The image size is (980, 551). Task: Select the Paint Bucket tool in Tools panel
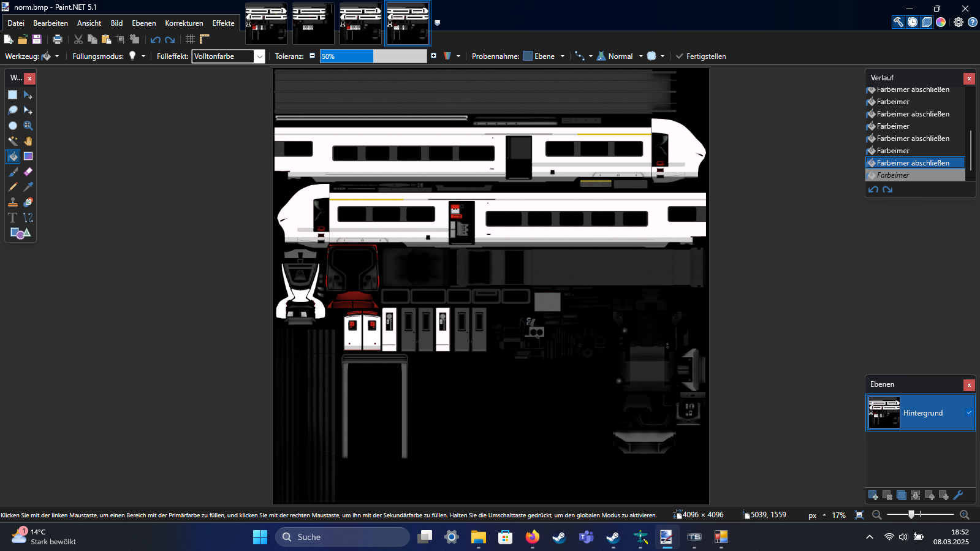13,156
